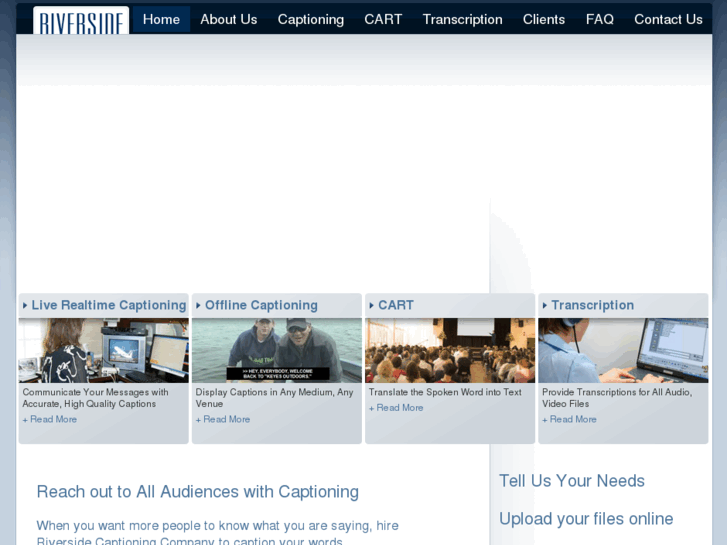Click the Live Realtime Captioning heading
This screenshot has height=545, width=727.
[108, 305]
